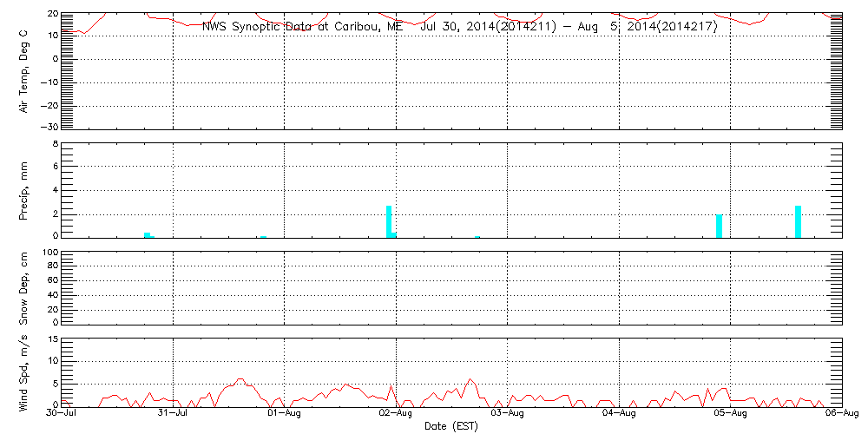Click the 'Precip, mm' axis label
The image size is (868, 434).
point(24,189)
